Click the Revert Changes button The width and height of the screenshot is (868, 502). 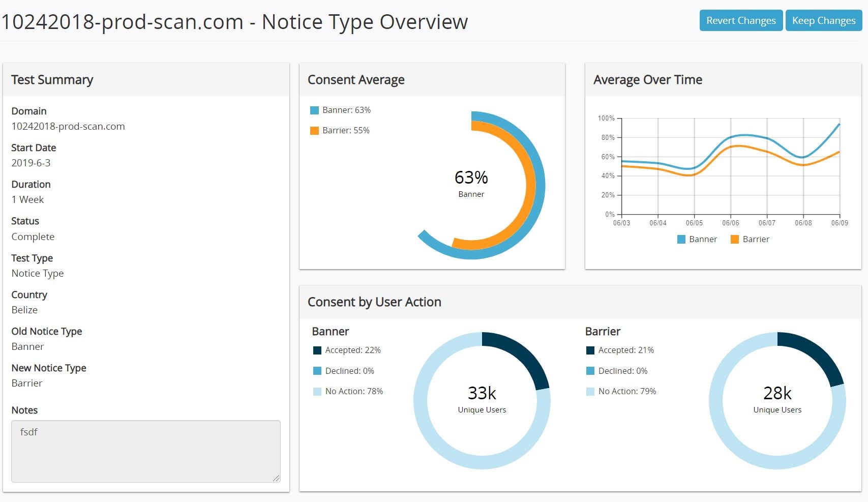pyautogui.click(x=740, y=21)
